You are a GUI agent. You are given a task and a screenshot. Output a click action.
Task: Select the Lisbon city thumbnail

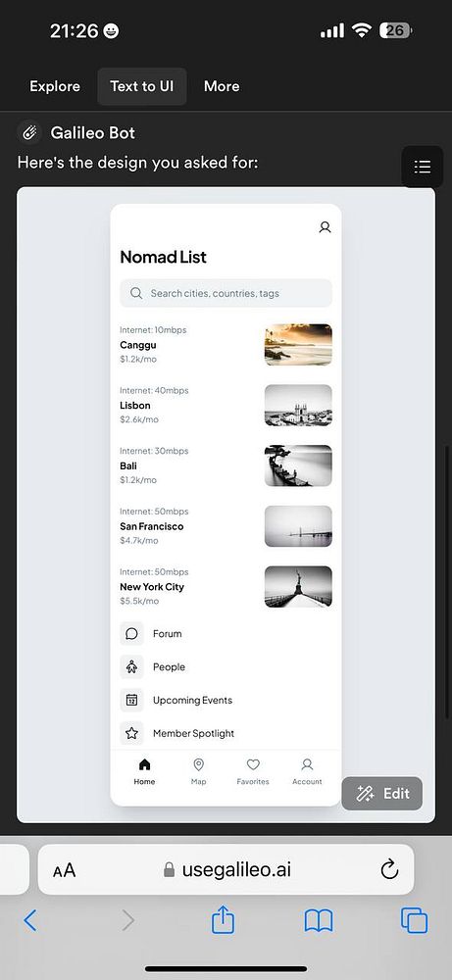298,405
